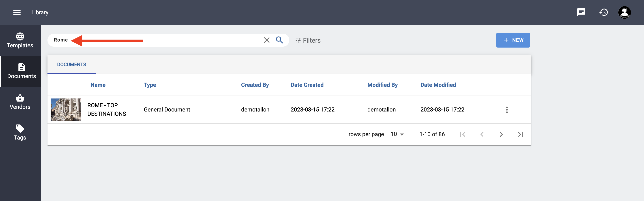Open the Rome Trevi fountain thumbnail

[x=66, y=110]
